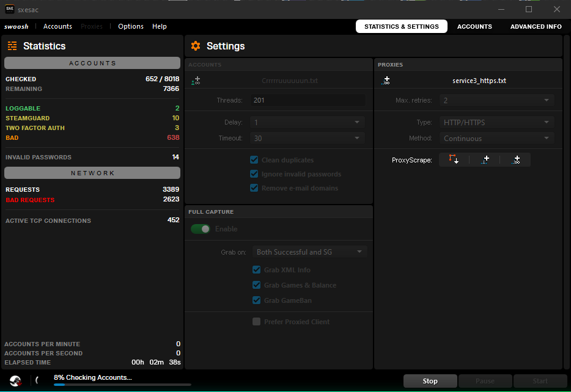The image size is (571, 392).
Task: Click the LOGGABLE count row
Action: tap(92, 108)
